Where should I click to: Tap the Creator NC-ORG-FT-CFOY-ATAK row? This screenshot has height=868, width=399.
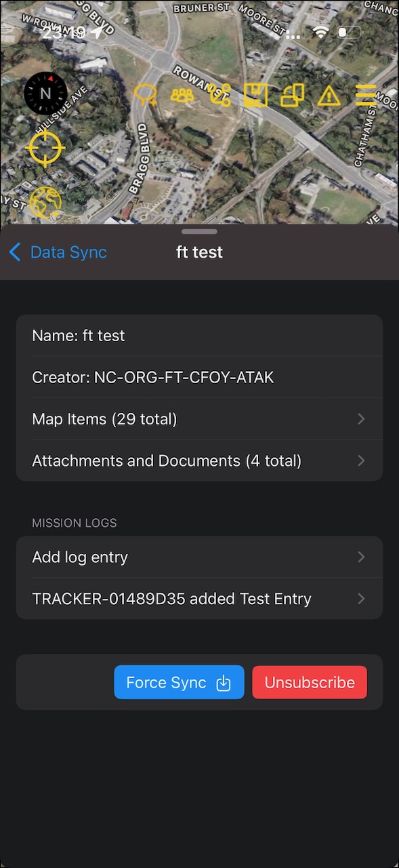[x=199, y=377]
